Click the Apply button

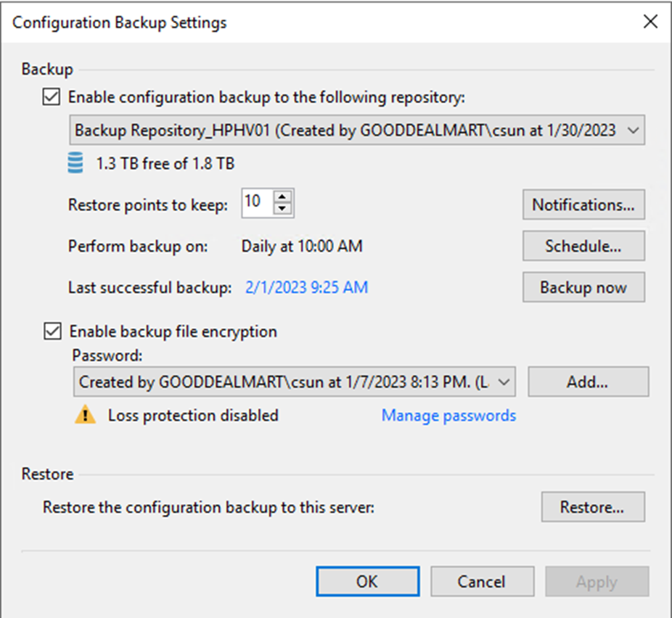click(x=597, y=581)
